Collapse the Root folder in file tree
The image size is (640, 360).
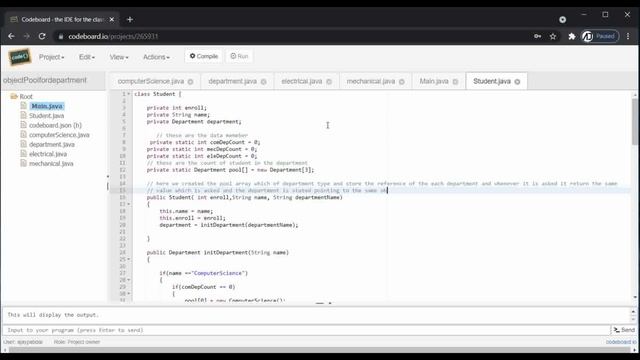click(x=14, y=96)
